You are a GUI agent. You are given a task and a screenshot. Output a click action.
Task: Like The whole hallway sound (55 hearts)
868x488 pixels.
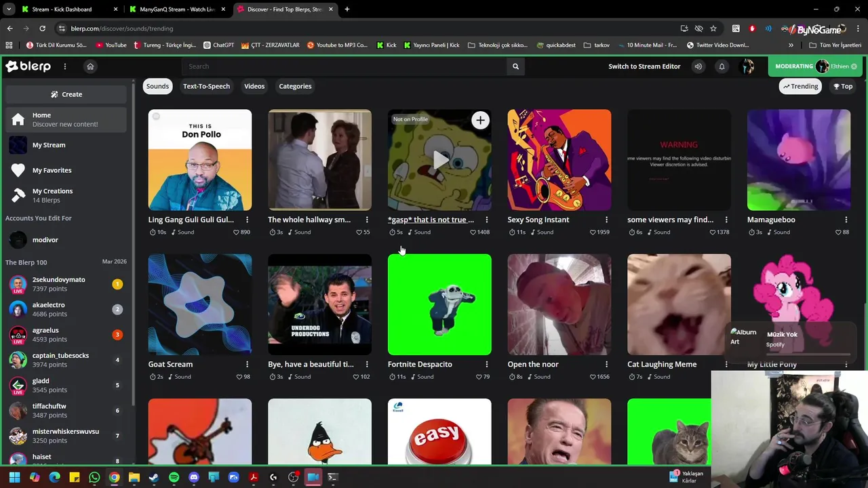(359, 232)
